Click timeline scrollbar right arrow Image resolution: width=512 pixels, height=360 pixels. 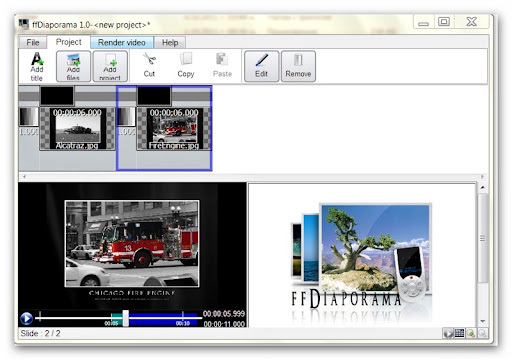coord(482,176)
